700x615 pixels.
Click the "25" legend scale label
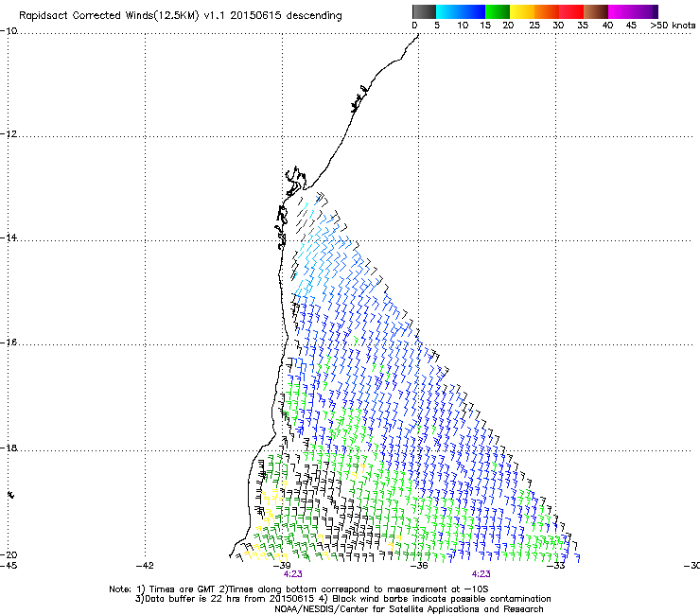pos(534,26)
